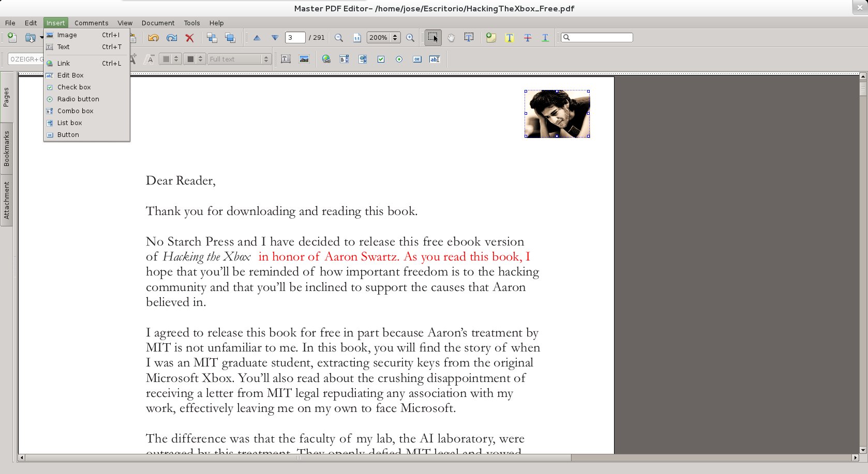
Task: Close the open Insert menu
Action: (56, 23)
